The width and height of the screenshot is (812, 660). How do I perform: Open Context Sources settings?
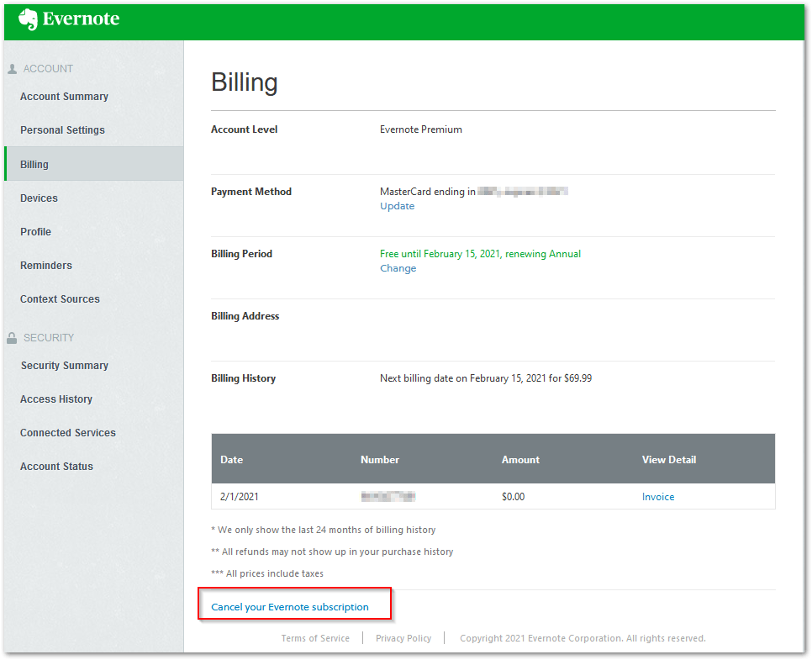[60, 299]
